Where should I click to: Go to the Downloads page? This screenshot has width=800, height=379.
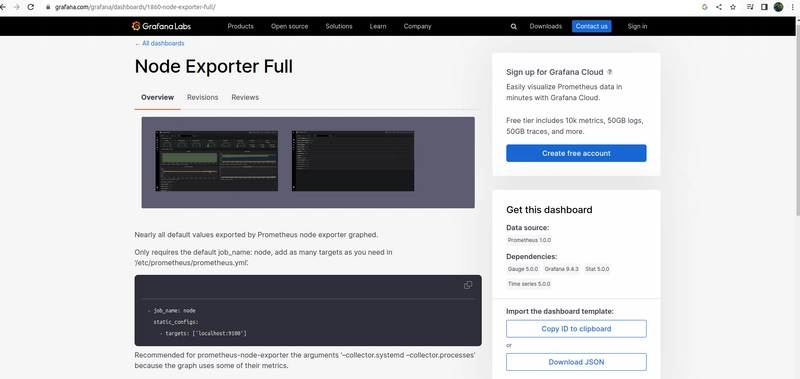(x=545, y=27)
